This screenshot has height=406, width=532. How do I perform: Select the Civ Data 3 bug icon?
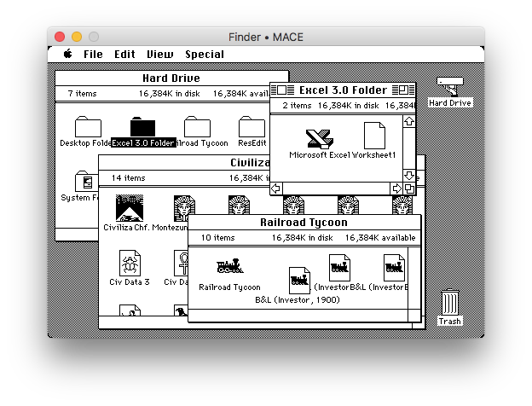[130, 264]
